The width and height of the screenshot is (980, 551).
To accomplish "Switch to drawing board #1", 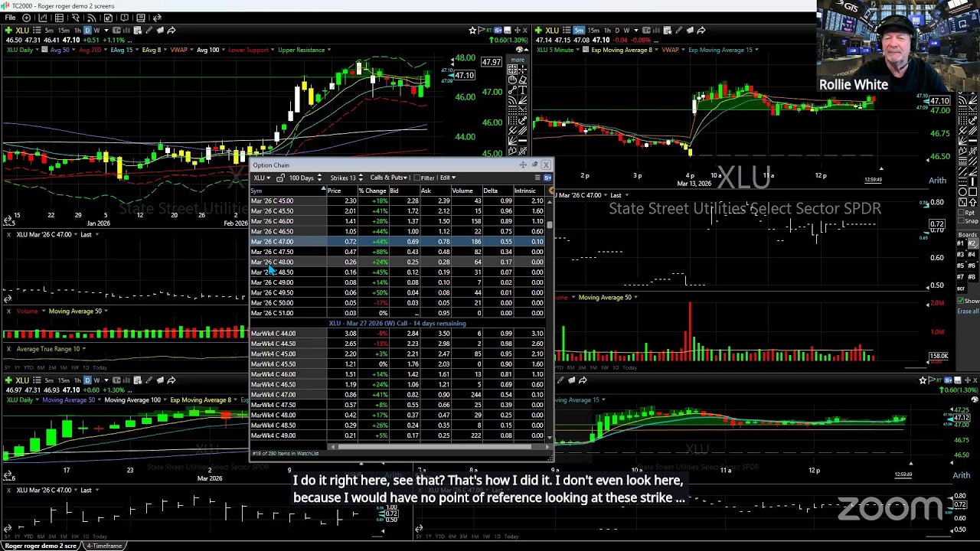I will pyautogui.click(x=961, y=243).
